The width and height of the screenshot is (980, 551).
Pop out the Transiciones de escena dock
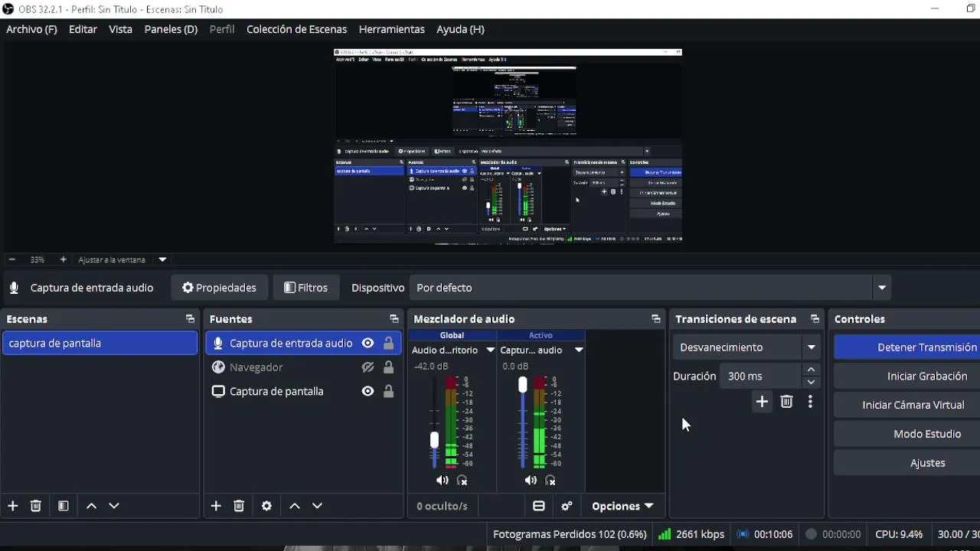(x=815, y=319)
